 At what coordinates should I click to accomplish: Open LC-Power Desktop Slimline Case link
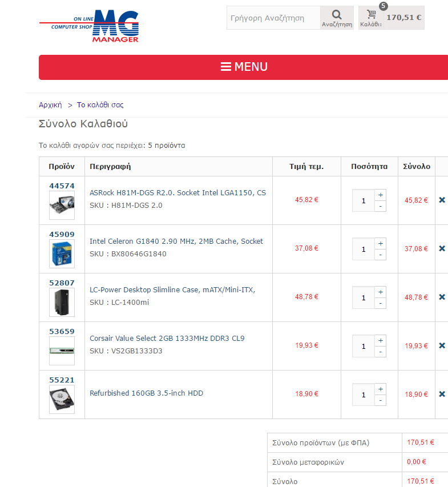coord(172,290)
